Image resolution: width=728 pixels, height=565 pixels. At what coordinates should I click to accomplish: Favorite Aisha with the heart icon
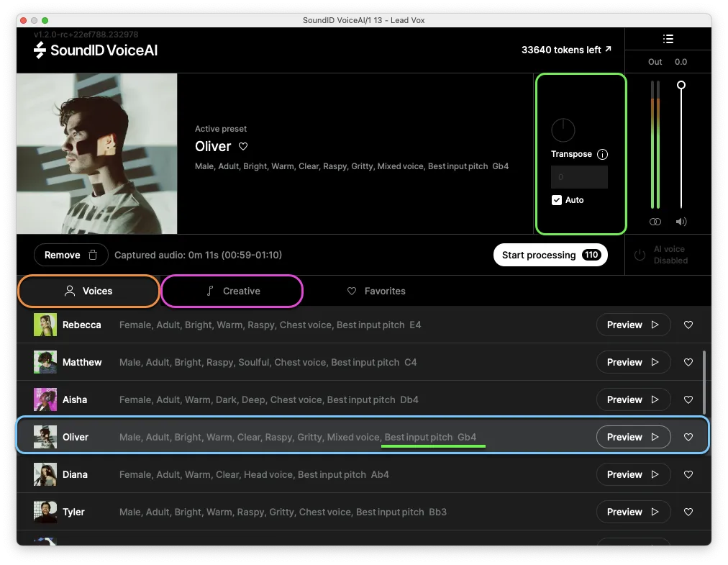[688, 399]
